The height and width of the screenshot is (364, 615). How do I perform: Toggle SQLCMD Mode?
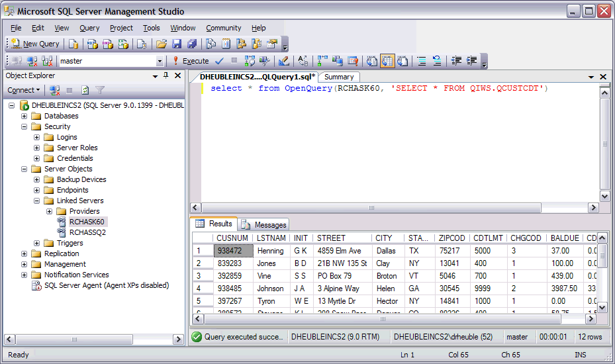coord(353,61)
